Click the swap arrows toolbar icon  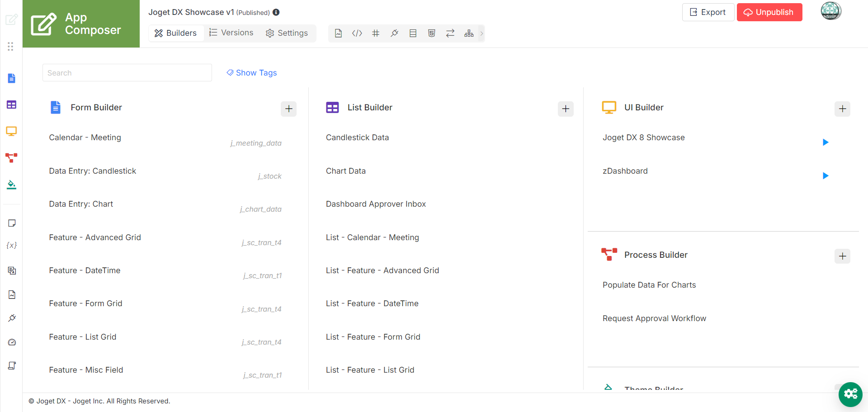click(x=450, y=33)
